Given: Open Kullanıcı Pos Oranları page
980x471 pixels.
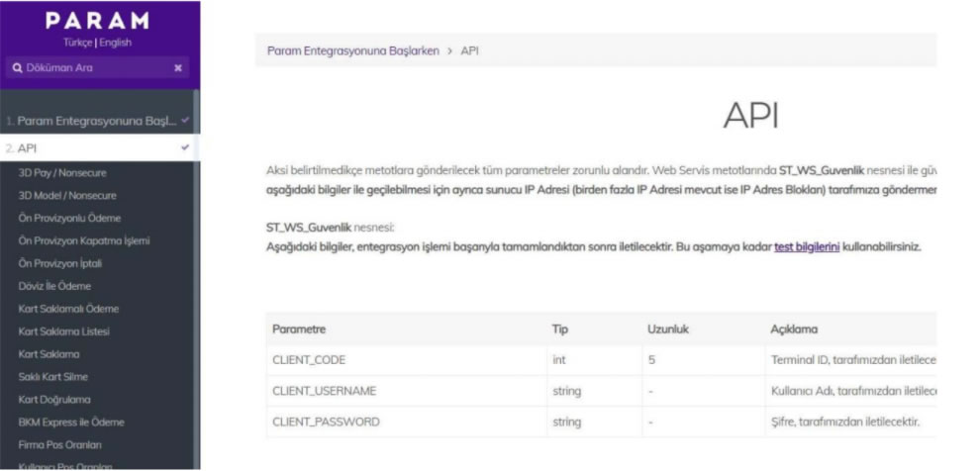Looking at the screenshot, I should click(x=65, y=466).
